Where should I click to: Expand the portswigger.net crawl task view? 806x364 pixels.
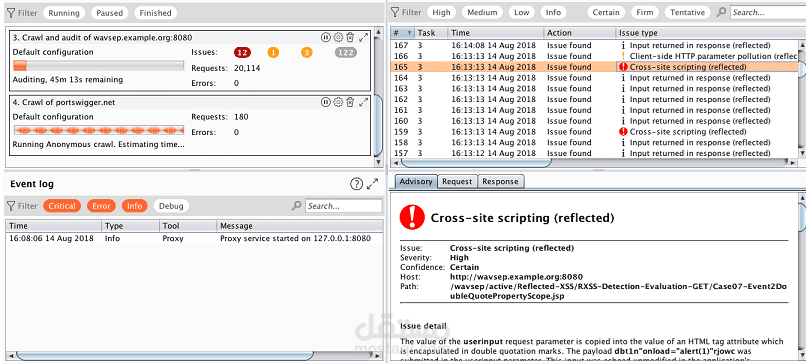363,102
